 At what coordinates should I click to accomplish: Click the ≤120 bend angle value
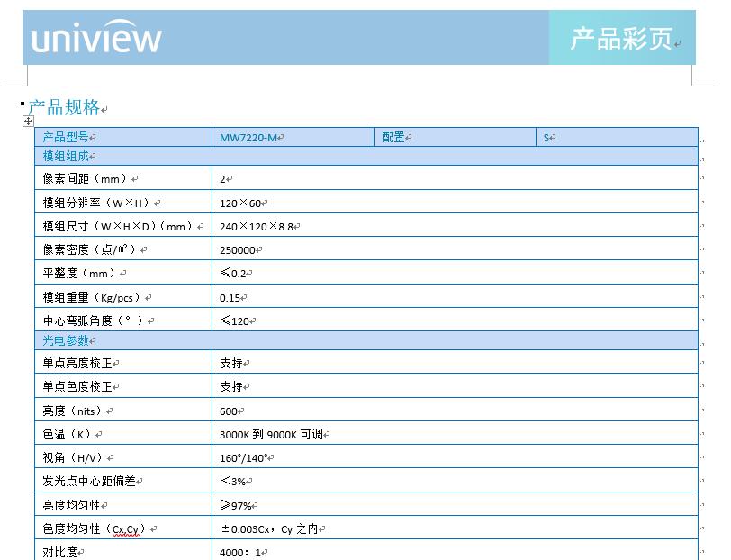(235, 321)
